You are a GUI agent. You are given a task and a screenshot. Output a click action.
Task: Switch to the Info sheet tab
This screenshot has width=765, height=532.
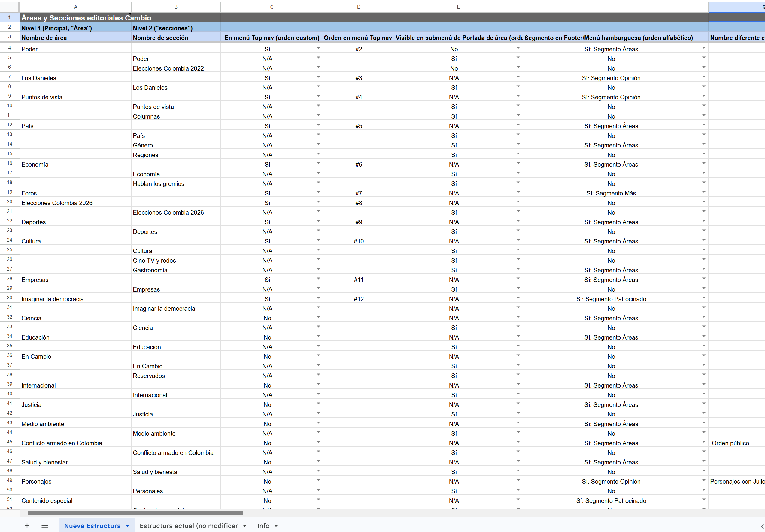pos(263,526)
